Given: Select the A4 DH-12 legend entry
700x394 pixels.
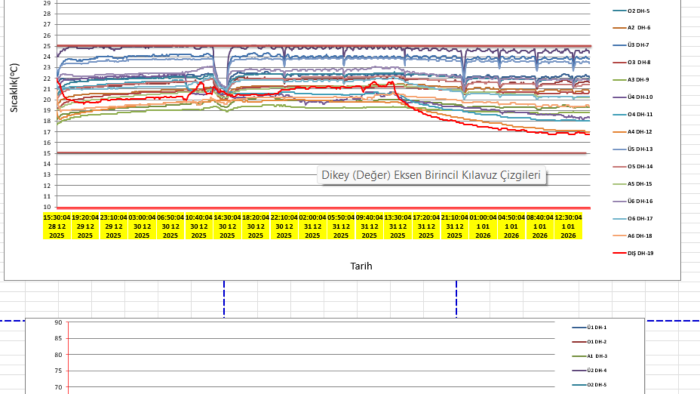Looking at the screenshot, I should [x=633, y=132].
